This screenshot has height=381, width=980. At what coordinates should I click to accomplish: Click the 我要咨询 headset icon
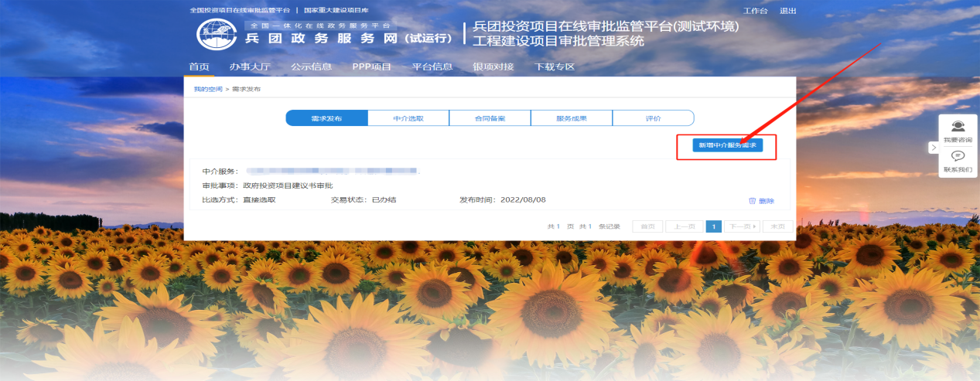pyautogui.click(x=958, y=126)
